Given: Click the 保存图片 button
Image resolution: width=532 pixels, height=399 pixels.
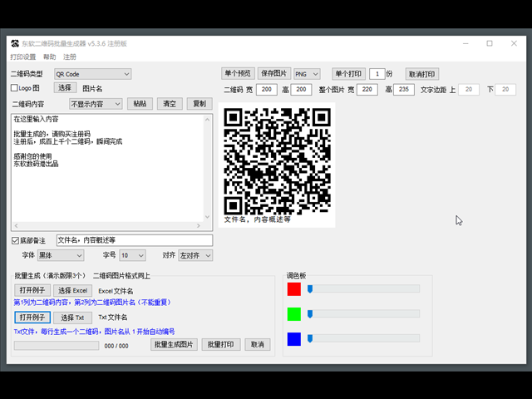Looking at the screenshot, I should (x=274, y=74).
